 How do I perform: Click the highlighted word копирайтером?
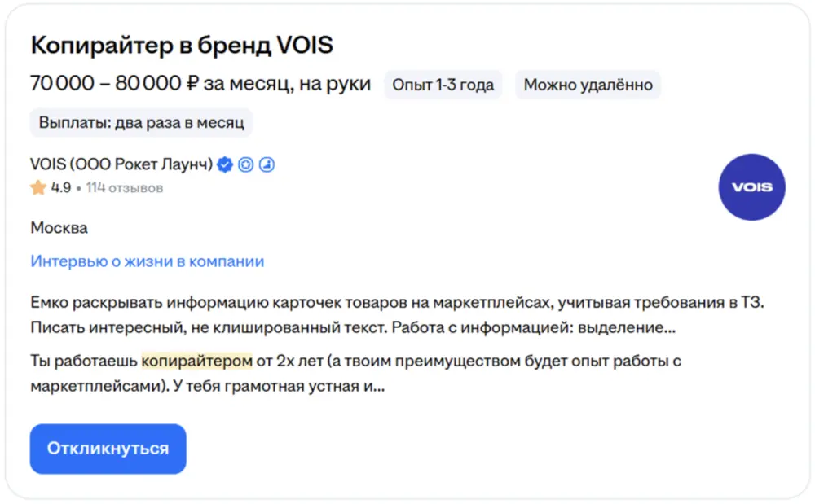(197, 359)
